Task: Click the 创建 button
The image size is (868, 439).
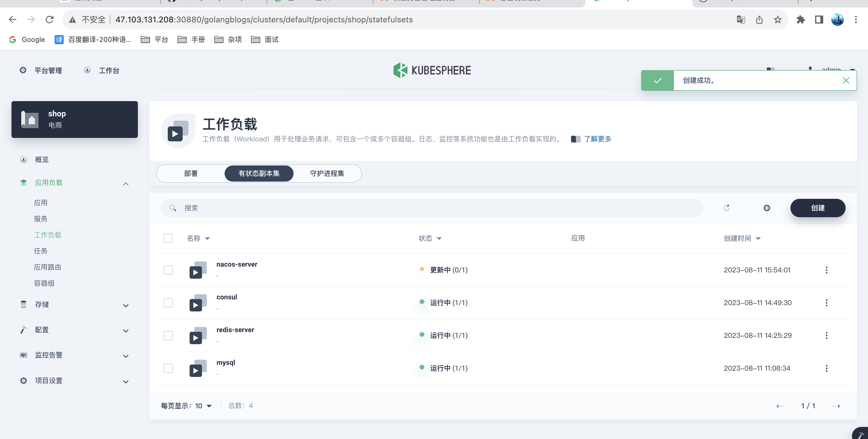Action: [x=818, y=208]
